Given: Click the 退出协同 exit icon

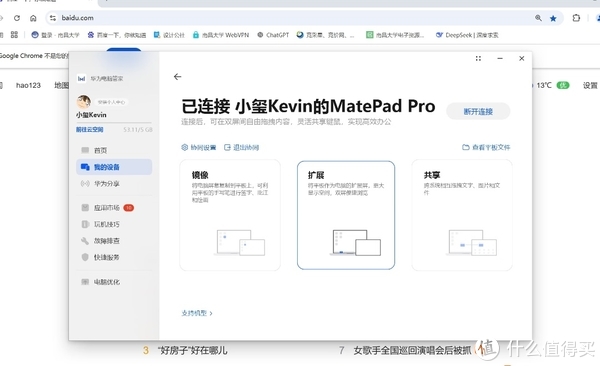Looking at the screenshot, I should tap(227, 147).
